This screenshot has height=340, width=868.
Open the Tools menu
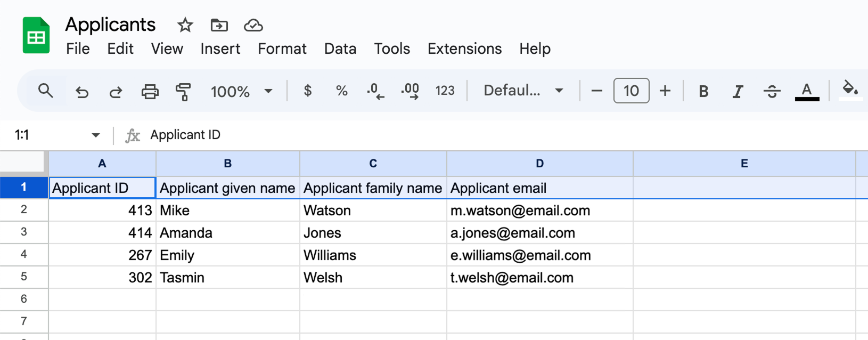tap(392, 48)
